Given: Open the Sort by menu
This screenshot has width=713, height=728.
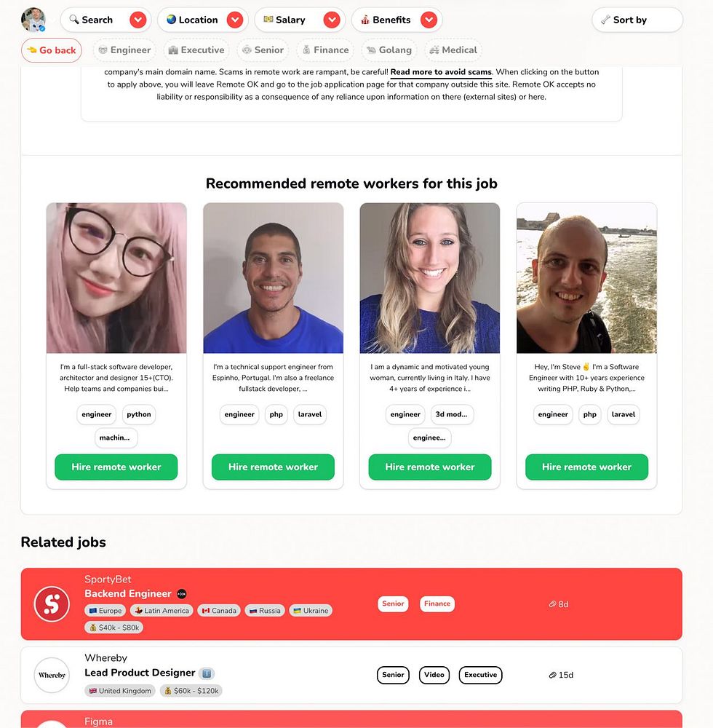Looking at the screenshot, I should 637,20.
